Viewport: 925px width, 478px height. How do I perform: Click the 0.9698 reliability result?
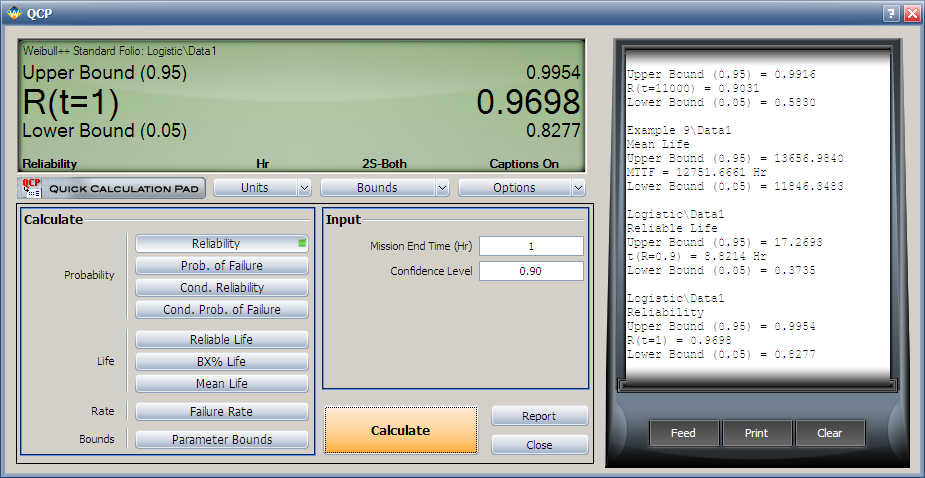[x=529, y=102]
